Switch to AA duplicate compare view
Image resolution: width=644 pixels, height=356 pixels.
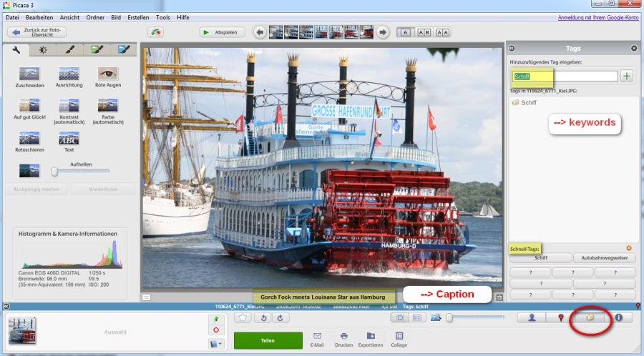(x=442, y=32)
